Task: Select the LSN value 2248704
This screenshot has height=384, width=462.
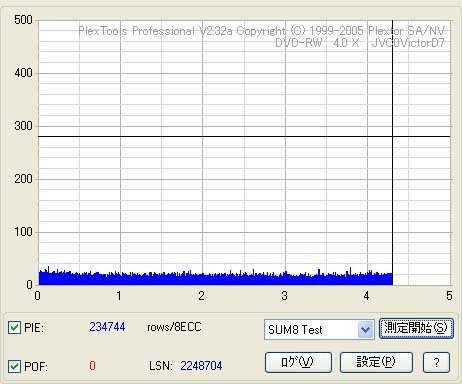Action: (201, 366)
